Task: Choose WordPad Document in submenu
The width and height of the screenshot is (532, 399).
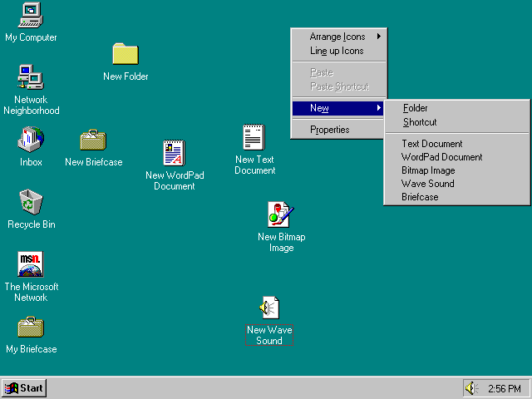Action: click(x=457, y=157)
